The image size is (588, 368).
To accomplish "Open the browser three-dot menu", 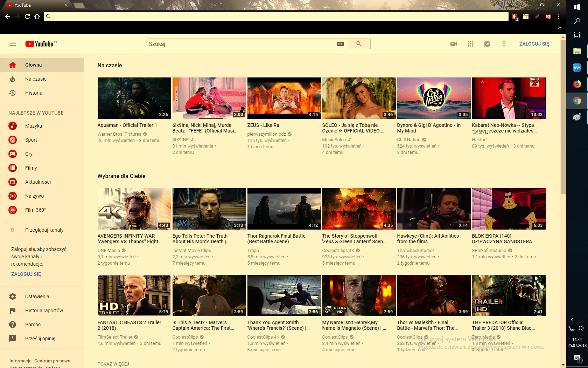I will tap(559, 16).
